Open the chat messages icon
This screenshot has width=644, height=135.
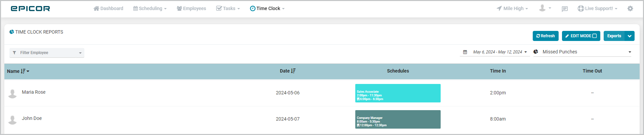pos(565,9)
